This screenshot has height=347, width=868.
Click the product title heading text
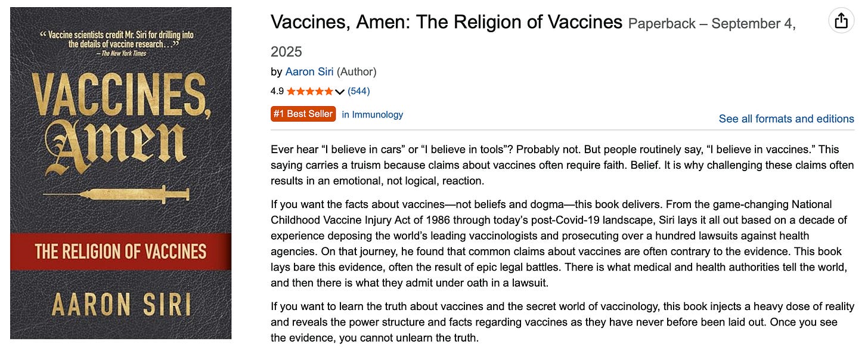click(447, 22)
